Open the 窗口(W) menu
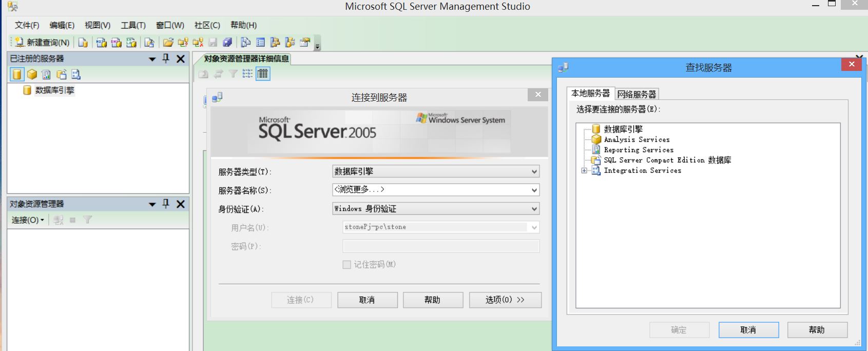Viewport: 868px width, 351px height. (x=170, y=25)
